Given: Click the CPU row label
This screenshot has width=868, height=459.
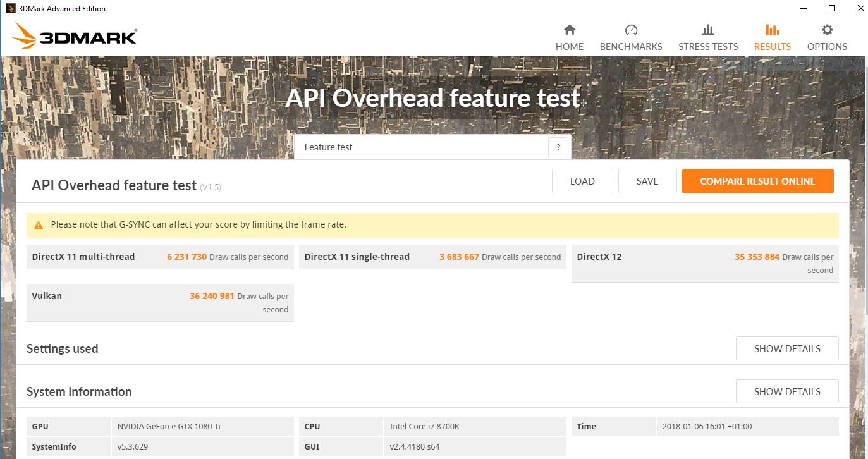Looking at the screenshot, I should point(312,426).
